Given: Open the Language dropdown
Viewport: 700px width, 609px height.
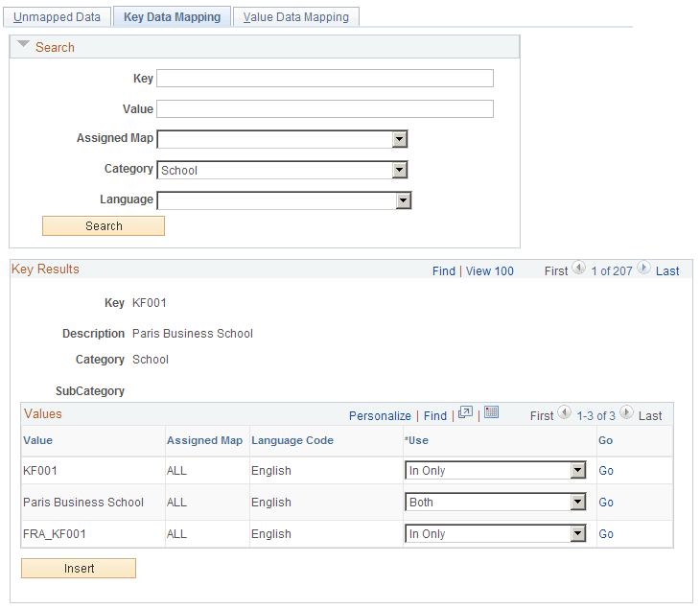Looking at the screenshot, I should [x=403, y=200].
